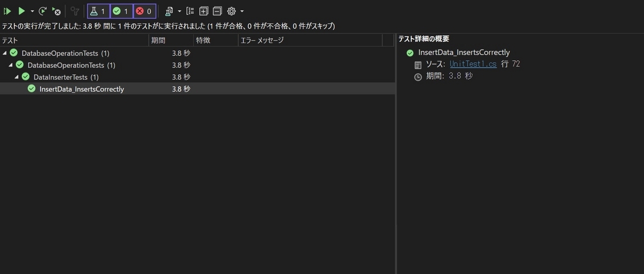Open the playlist flask-document icon

pyautogui.click(x=170, y=11)
